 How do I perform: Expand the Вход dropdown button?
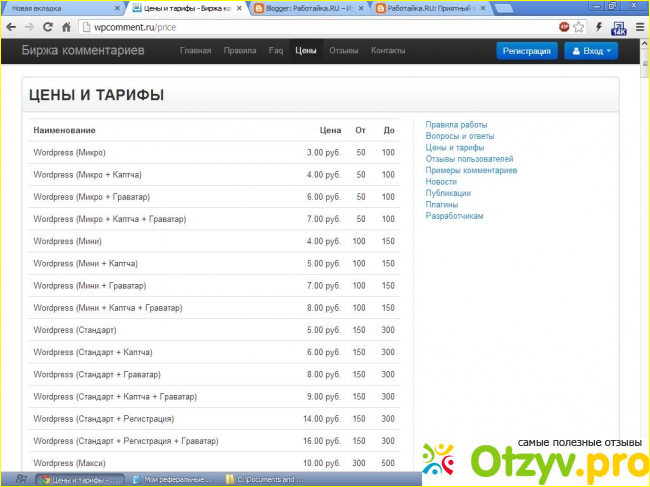pyautogui.click(x=591, y=50)
